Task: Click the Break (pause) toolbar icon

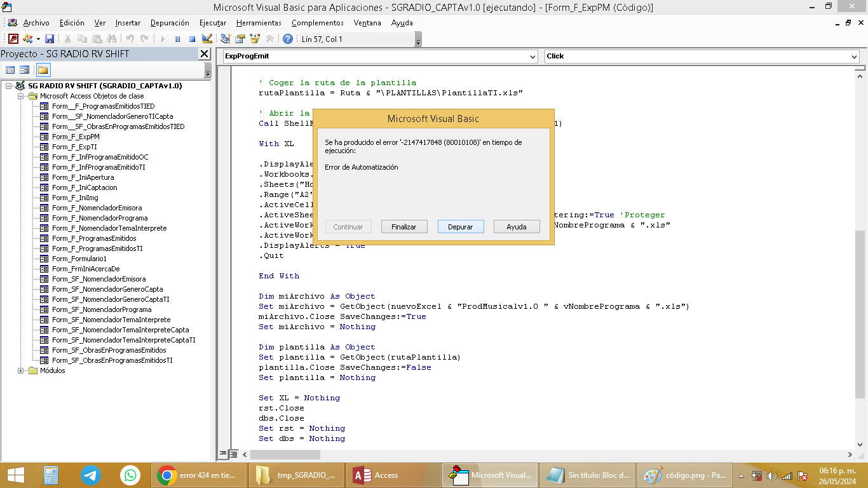Action: [177, 39]
